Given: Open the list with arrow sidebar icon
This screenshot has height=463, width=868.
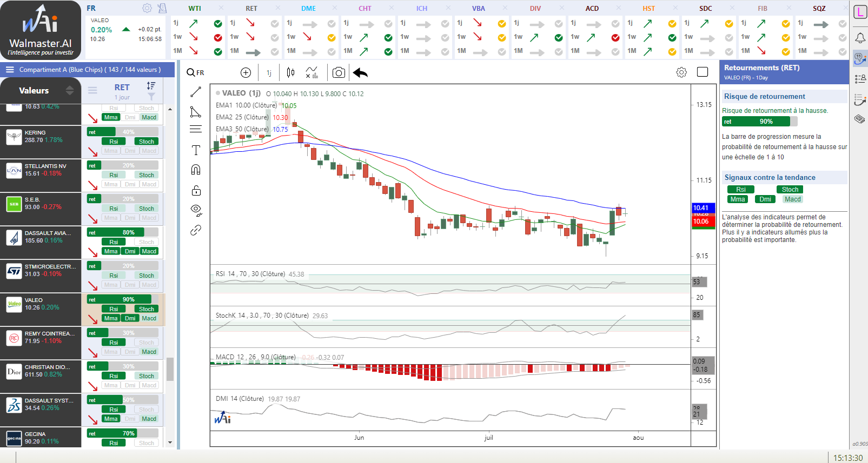Looking at the screenshot, I should 860,99.
